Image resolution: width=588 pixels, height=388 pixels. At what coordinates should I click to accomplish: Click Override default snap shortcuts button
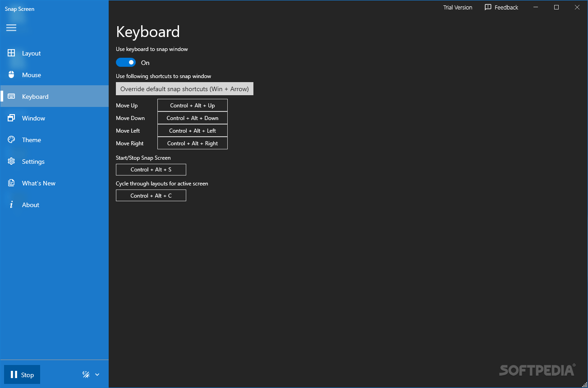[185, 89]
